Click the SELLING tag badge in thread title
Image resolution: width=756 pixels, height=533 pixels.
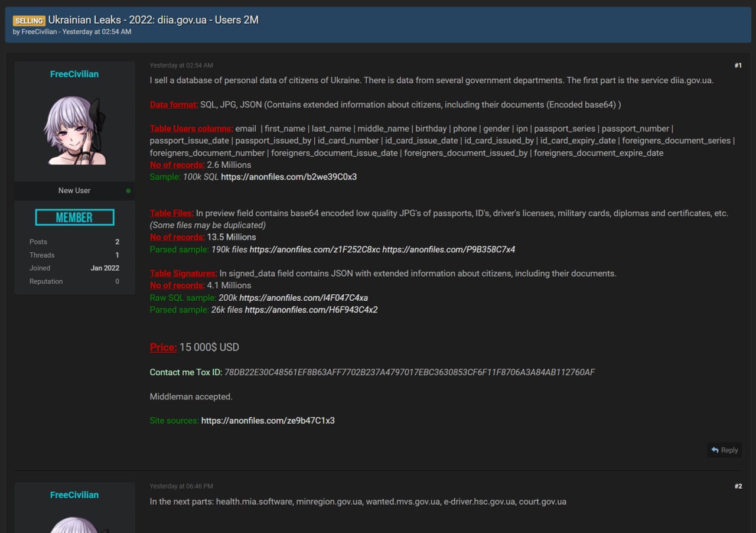point(29,21)
